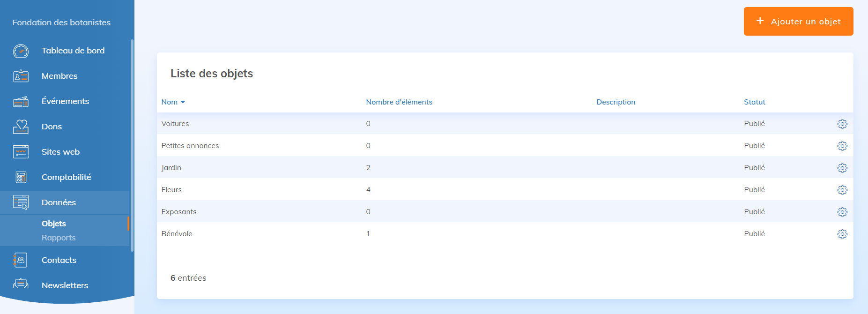The image size is (868, 314).
Task: Sort by Nombre d'éléments column header
Action: point(399,102)
